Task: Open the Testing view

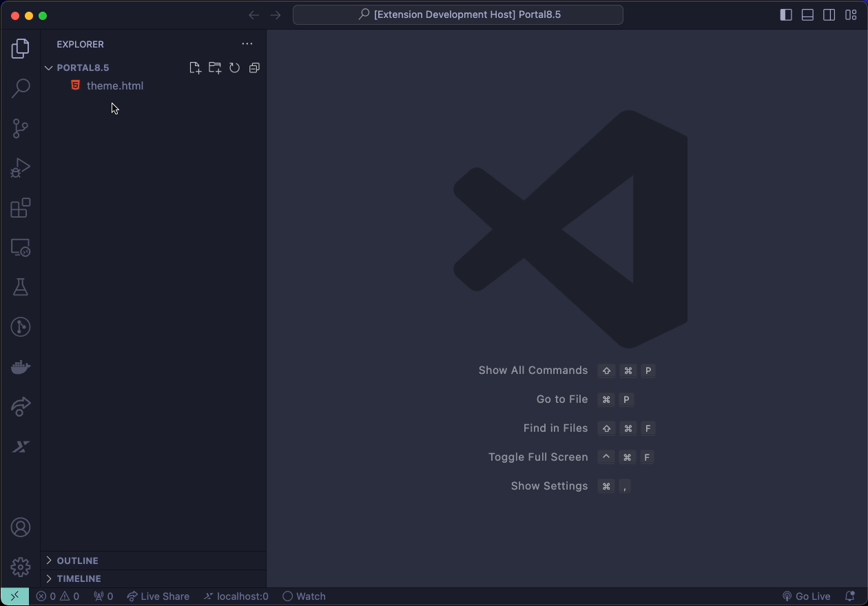Action: [20, 287]
